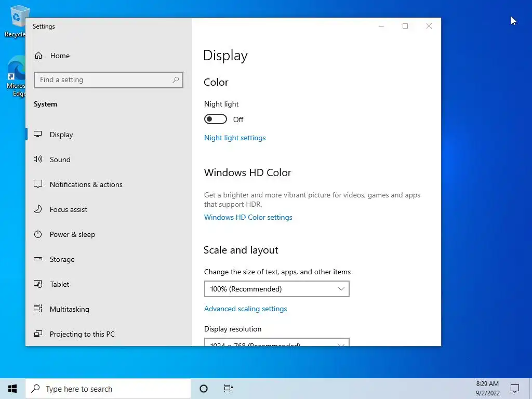Focus the Find a setting search box
The height and width of the screenshot is (399, 532).
[109, 80]
